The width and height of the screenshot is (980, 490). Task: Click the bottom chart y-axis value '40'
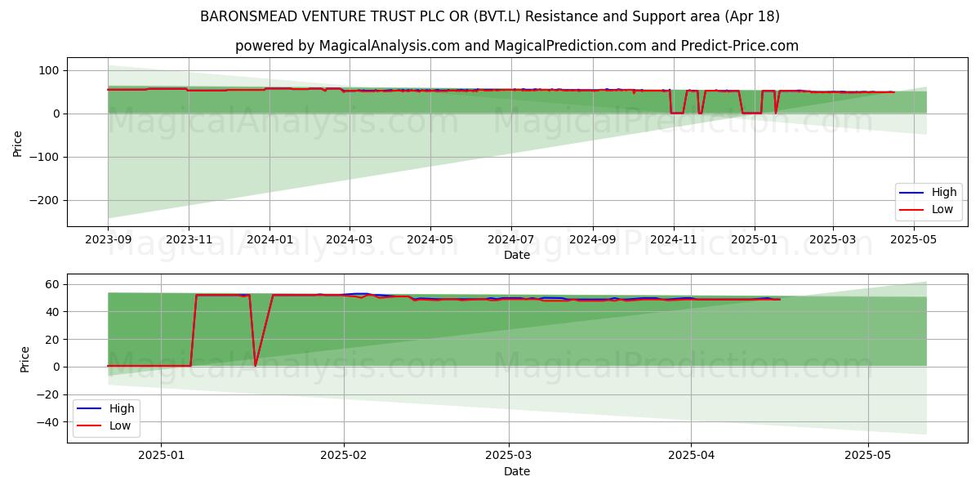pos(53,312)
